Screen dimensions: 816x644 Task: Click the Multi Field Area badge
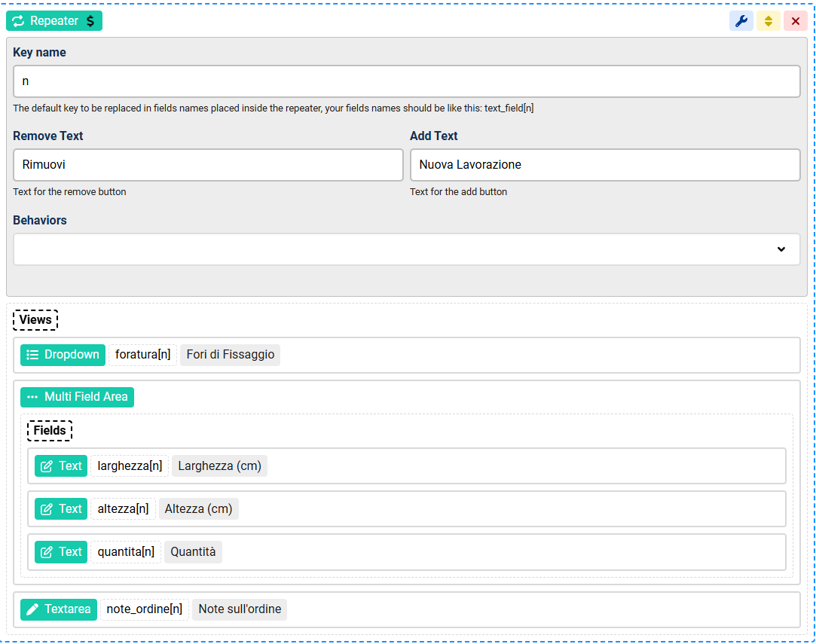(77, 397)
